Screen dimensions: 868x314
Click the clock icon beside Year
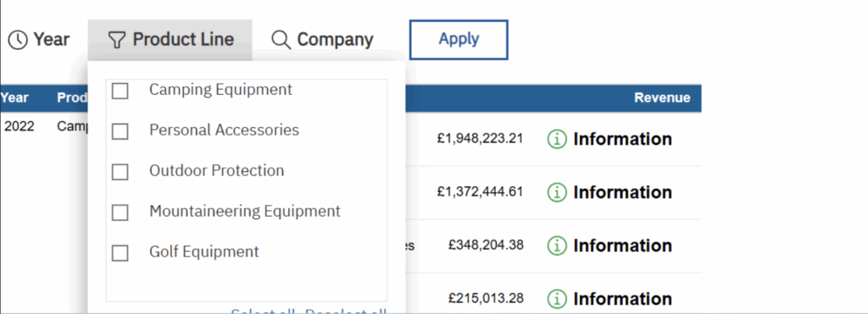[x=18, y=40]
